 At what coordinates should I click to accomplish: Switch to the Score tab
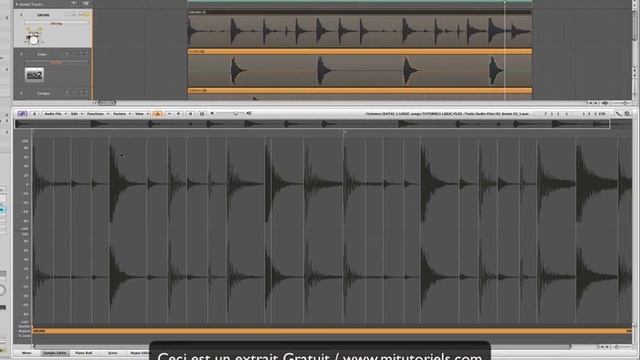(x=112, y=353)
